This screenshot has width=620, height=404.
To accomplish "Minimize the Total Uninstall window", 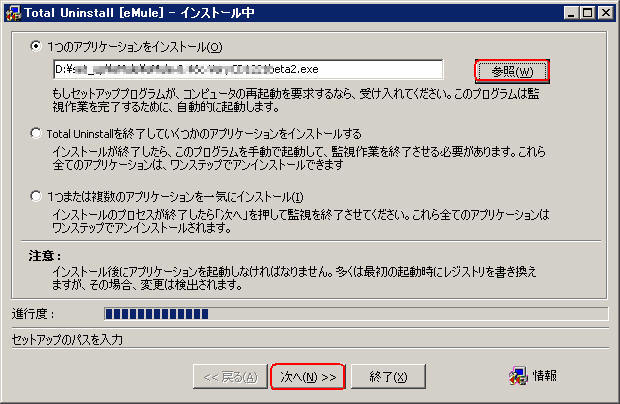I will [571, 13].
